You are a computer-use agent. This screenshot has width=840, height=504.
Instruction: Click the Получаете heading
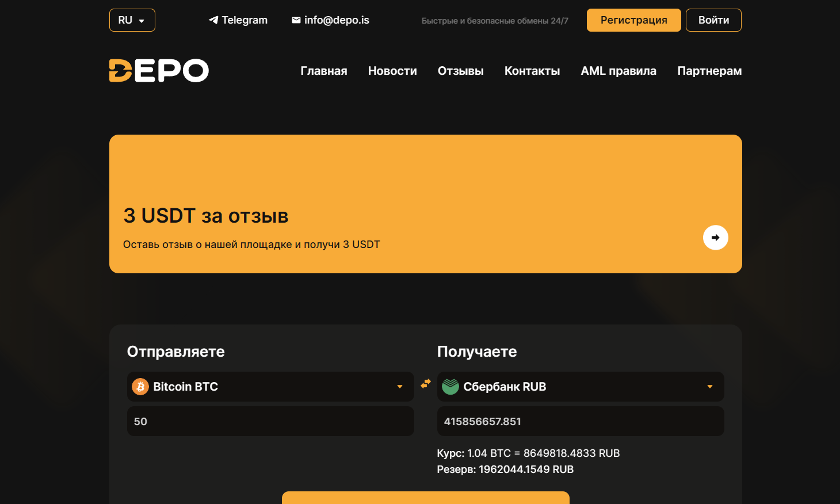(x=477, y=352)
